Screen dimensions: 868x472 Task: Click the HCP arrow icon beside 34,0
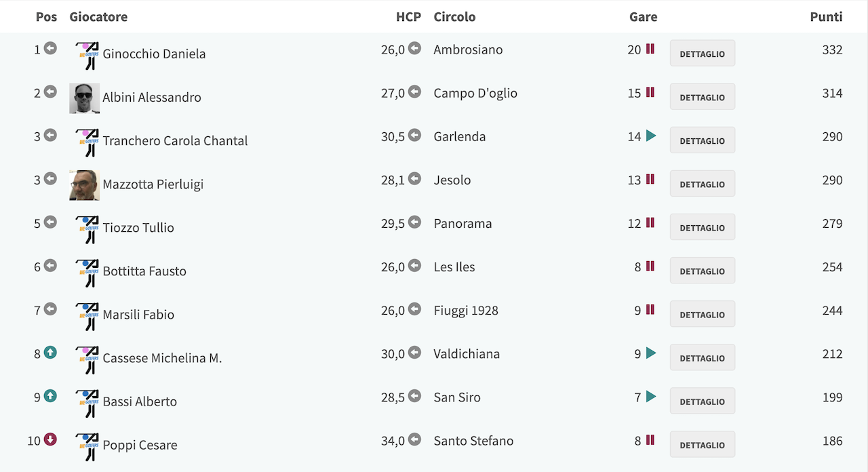414,439
